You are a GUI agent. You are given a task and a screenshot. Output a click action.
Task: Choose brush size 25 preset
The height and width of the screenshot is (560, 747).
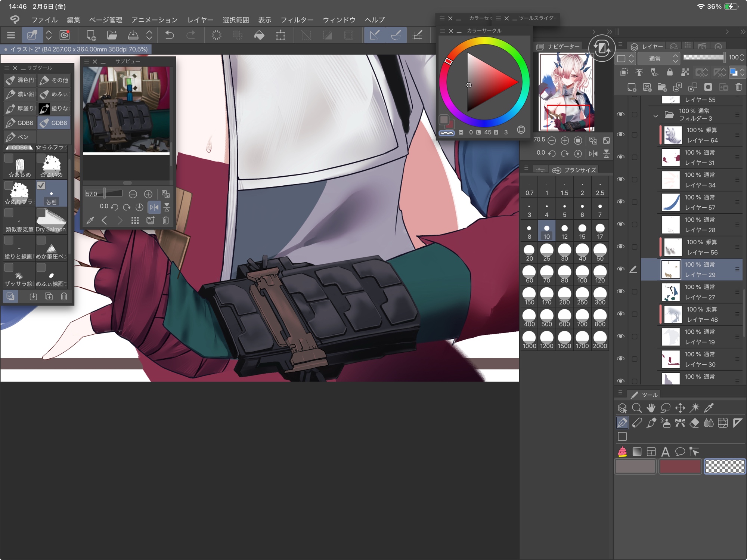(546, 252)
